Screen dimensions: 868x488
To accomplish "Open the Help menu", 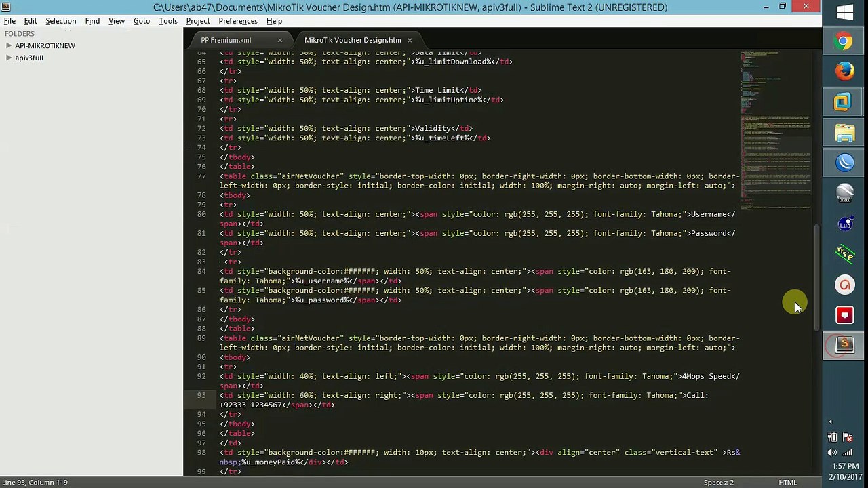I will pyautogui.click(x=274, y=21).
